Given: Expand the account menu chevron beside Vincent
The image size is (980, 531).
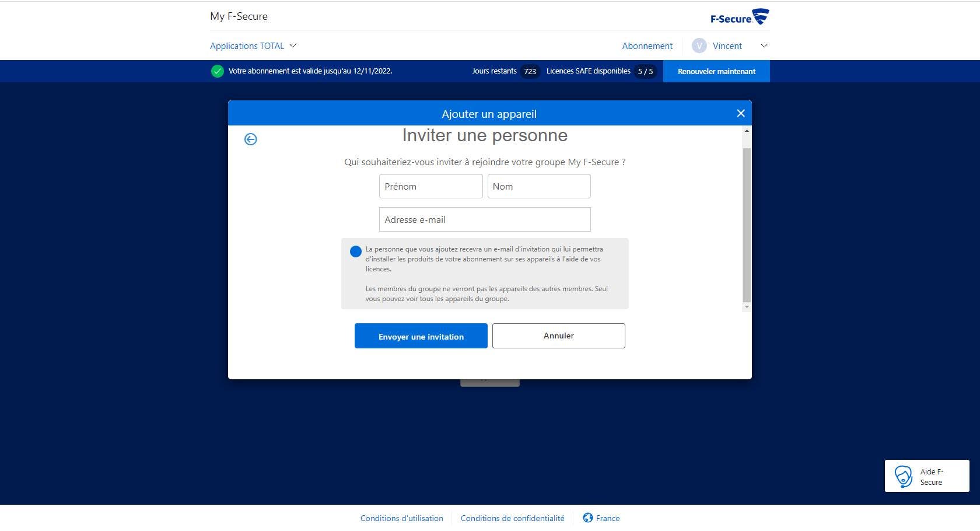Looking at the screenshot, I should coord(764,46).
